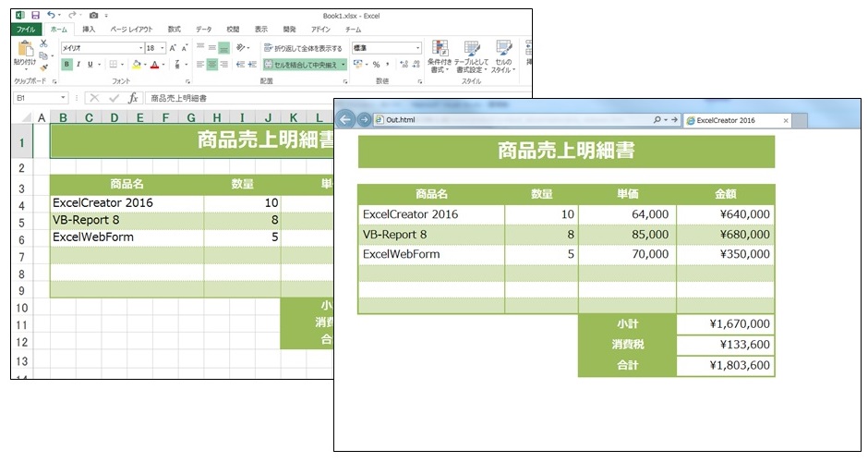This screenshot has height=462, width=868.
Task: Toggle bottom vertical alignment
Action: (x=223, y=48)
